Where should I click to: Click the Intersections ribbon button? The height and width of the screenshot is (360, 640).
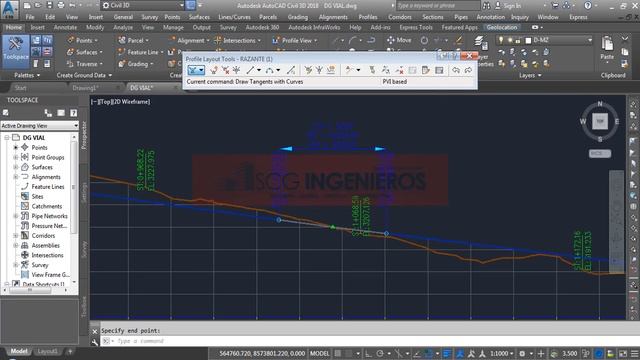click(238, 40)
